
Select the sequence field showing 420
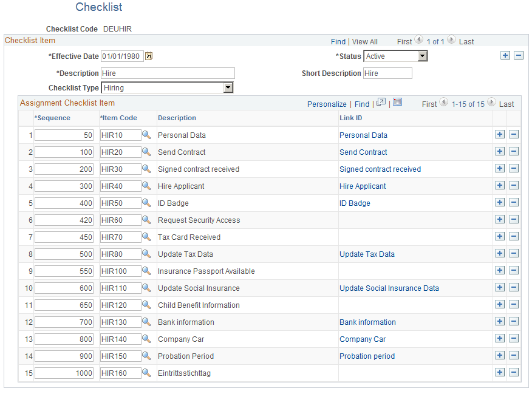[64, 220]
